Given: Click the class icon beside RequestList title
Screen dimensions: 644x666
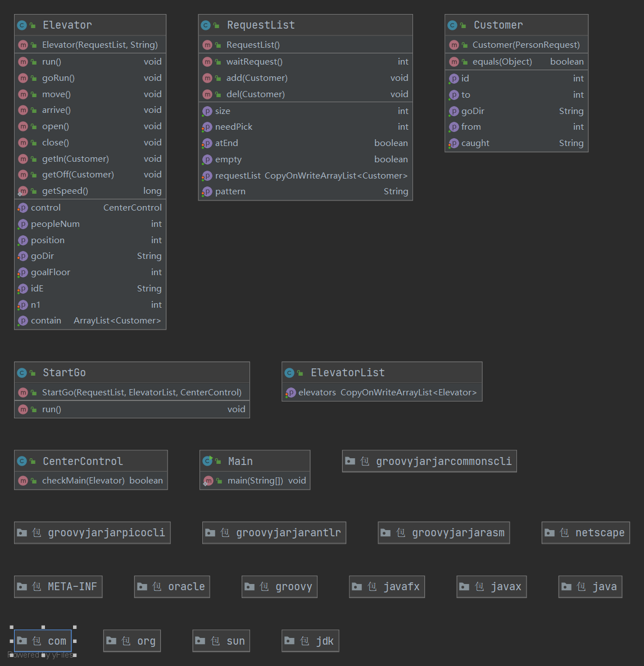Looking at the screenshot, I should [x=206, y=25].
